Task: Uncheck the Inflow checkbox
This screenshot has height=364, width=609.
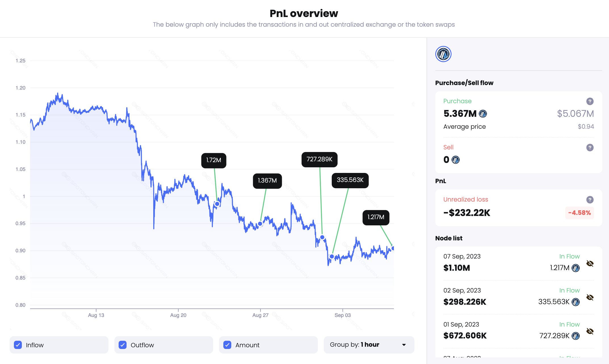Action: pyautogui.click(x=18, y=345)
